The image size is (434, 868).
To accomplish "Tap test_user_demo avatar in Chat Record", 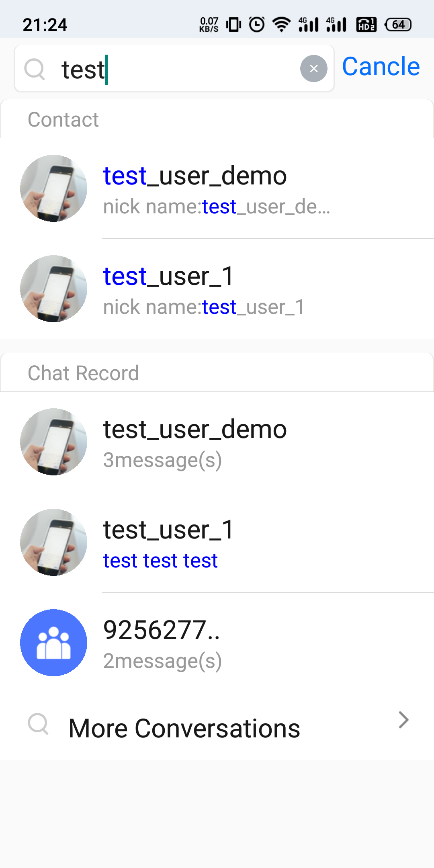I will (53, 442).
